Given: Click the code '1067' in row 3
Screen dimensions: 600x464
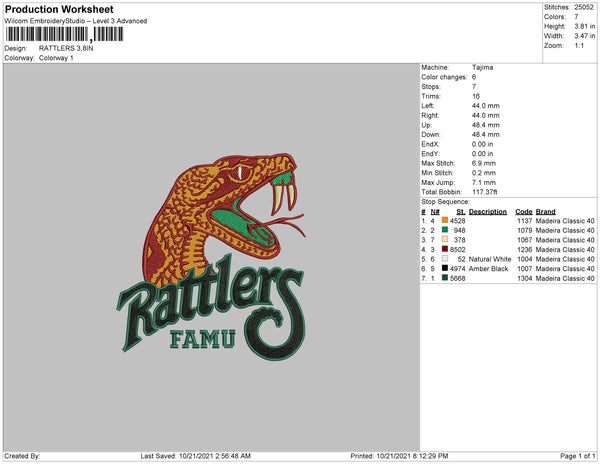Looking at the screenshot, I should point(525,240).
